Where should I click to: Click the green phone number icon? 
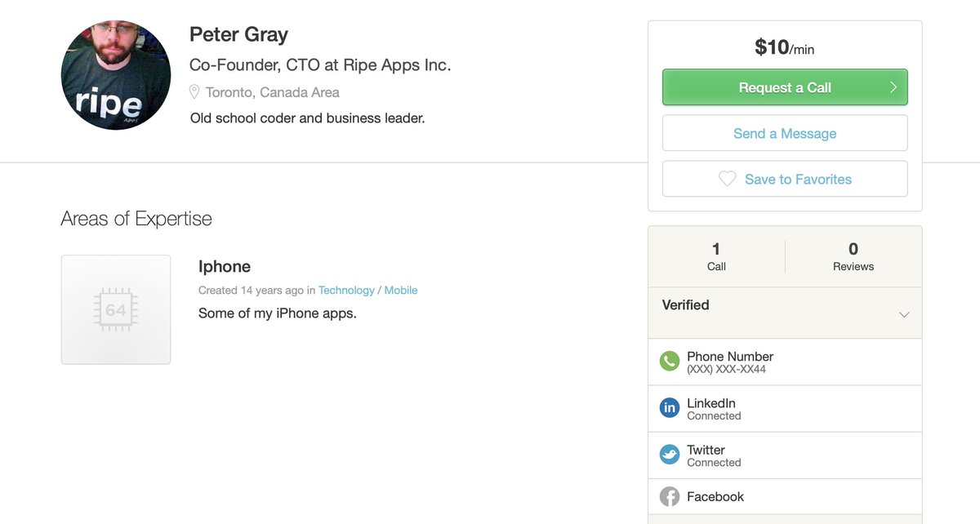(670, 361)
